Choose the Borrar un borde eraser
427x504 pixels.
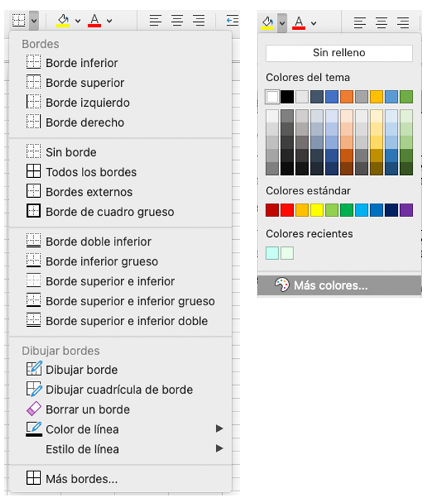click(33, 409)
